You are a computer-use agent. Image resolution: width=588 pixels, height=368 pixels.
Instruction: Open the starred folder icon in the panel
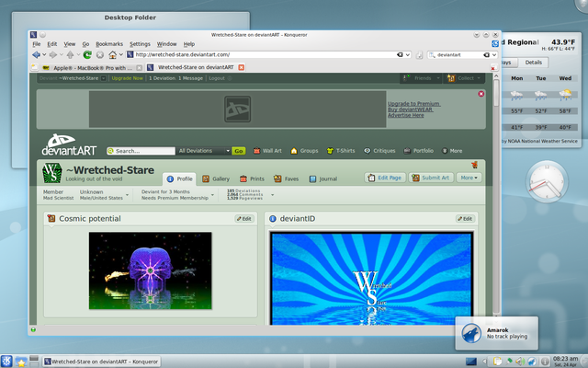(x=21, y=362)
